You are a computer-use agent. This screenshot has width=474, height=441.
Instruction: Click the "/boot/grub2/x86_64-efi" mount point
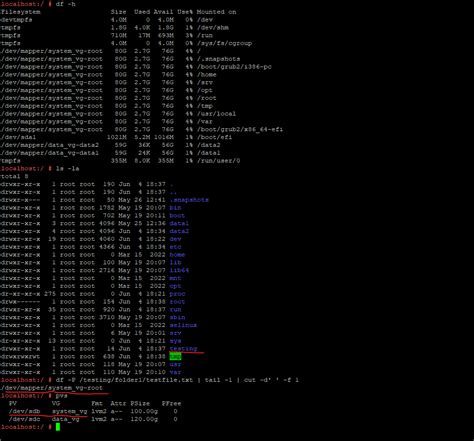pos(240,130)
